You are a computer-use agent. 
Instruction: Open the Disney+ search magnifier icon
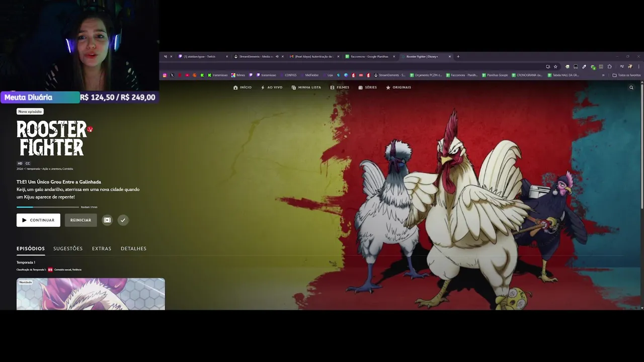click(631, 87)
